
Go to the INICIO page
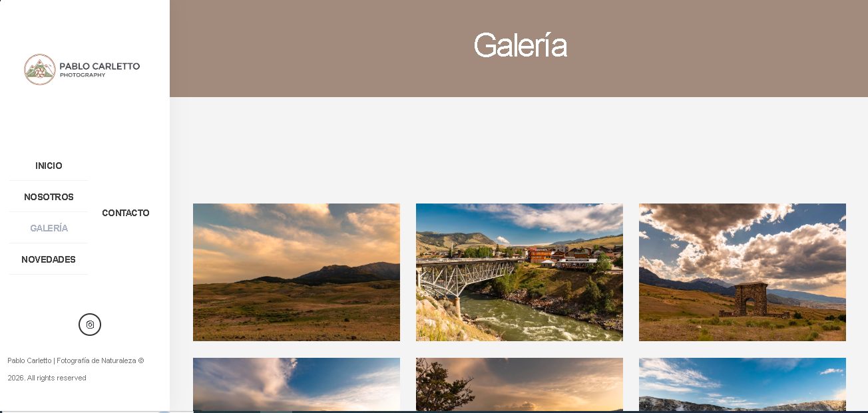pyautogui.click(x=49, y=166)
